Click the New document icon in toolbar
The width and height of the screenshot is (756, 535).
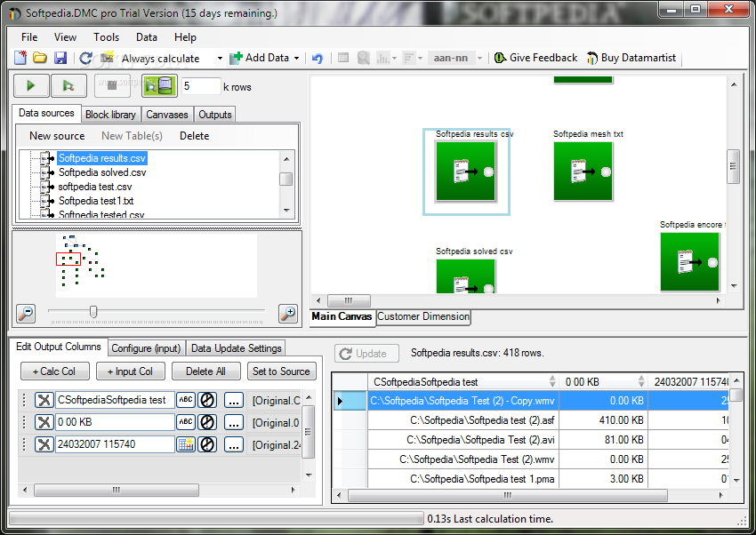click(20, 58)
